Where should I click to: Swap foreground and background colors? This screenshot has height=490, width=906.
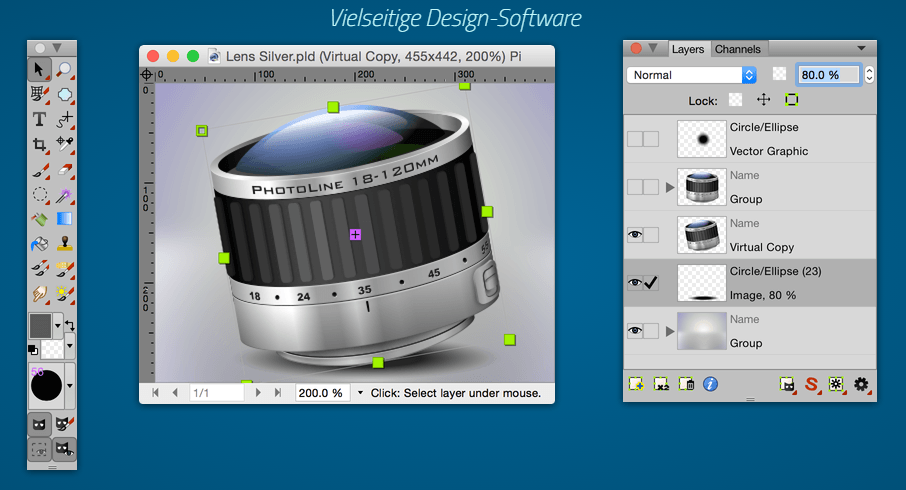tap(70, 325)
